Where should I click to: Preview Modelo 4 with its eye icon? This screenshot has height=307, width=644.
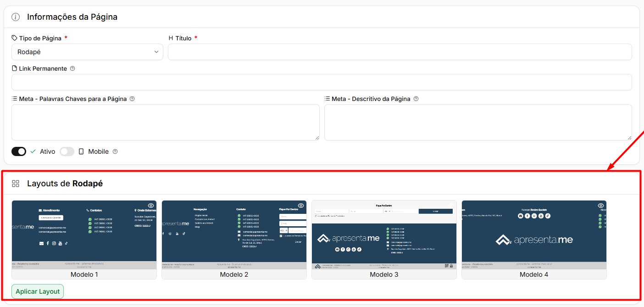tap(601, 206)
